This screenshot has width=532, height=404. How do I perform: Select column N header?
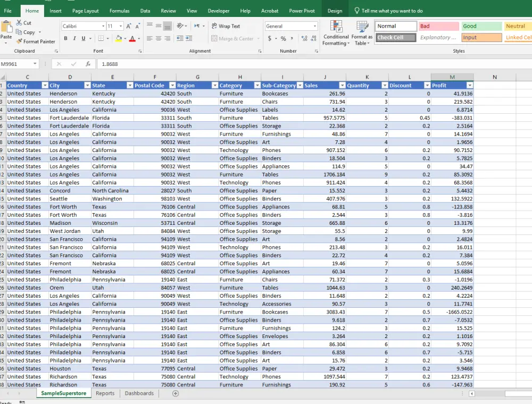pyautogui.click(x=495, y=77)
